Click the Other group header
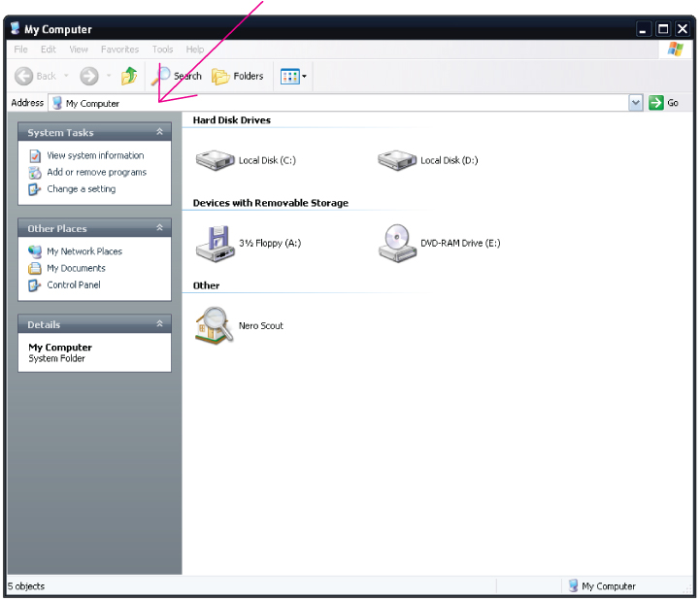This screenshot has width=700, height=601. point(206,285)
